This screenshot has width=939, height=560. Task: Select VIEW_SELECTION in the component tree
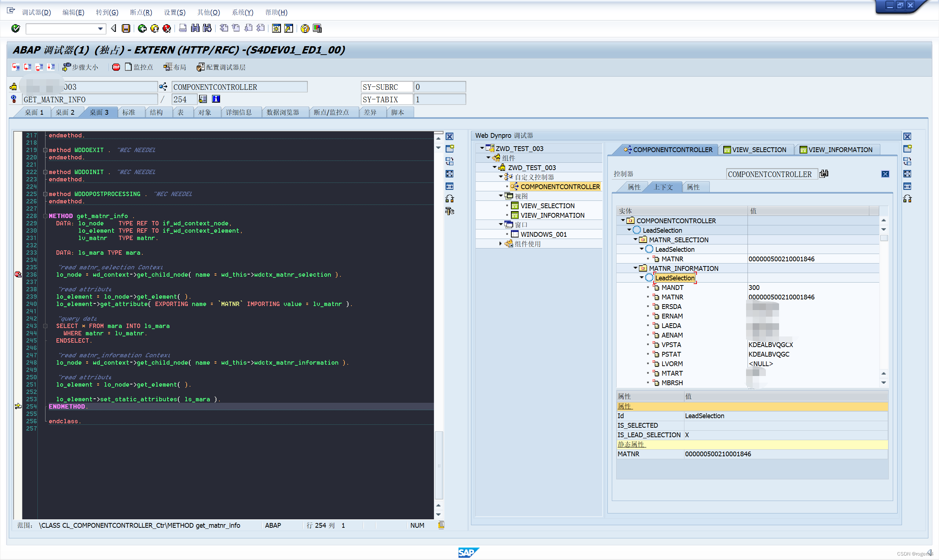click(x=548, y=206)
